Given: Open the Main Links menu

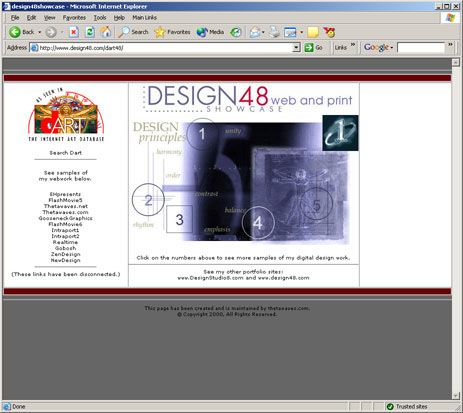Looking at the screenshot, I should (x=144, y=18).
